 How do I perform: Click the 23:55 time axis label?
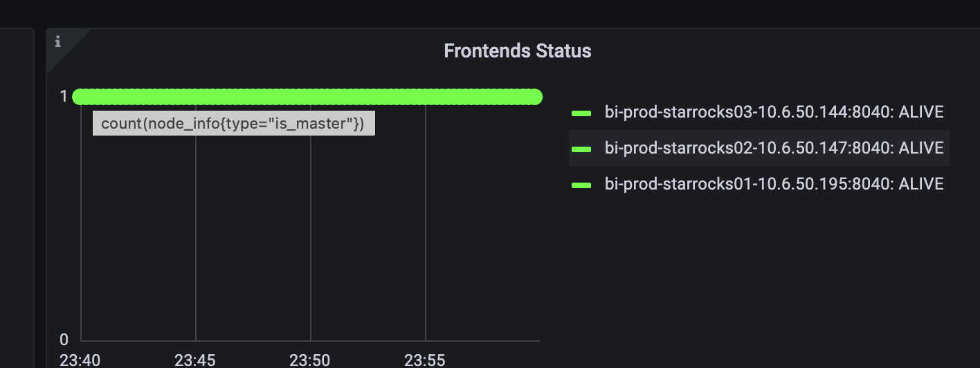[x=426, y=360]
